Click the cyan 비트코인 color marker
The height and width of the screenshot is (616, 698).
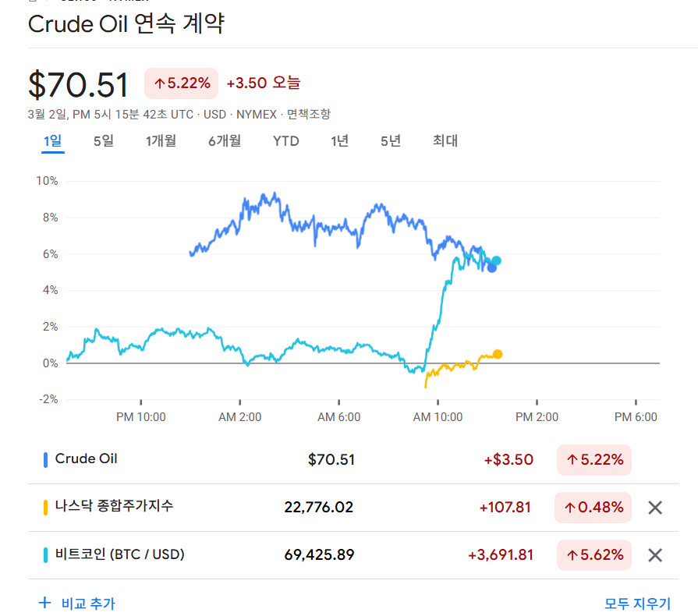coord(45,555)
